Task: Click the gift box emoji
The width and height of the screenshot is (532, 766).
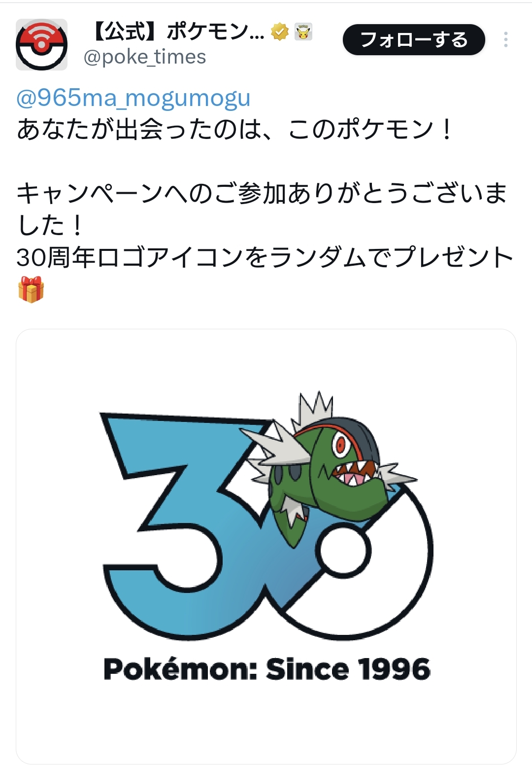Action: (x=31, y=289)
